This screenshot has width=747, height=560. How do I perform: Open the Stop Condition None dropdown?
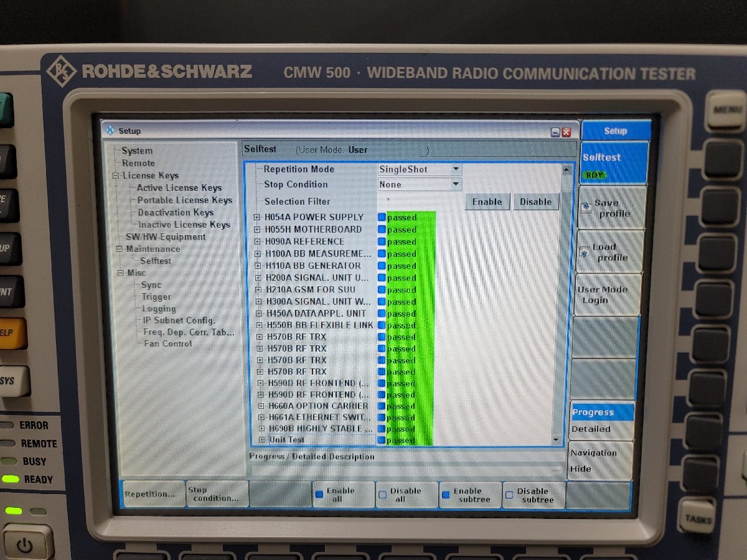coord(456,184)
